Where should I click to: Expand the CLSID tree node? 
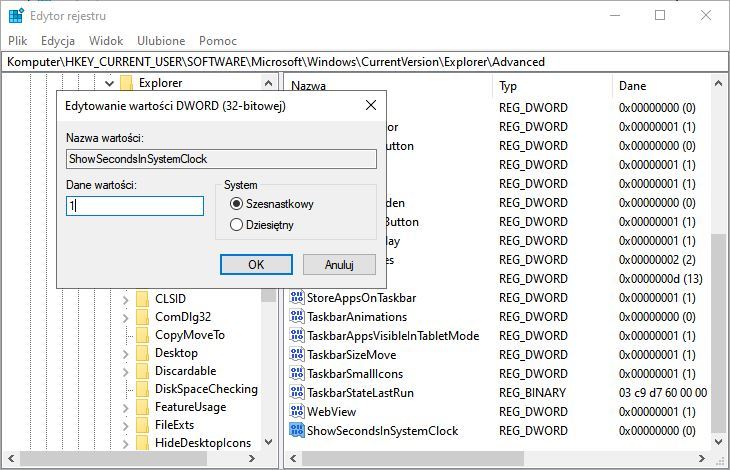tap(127, 298)
